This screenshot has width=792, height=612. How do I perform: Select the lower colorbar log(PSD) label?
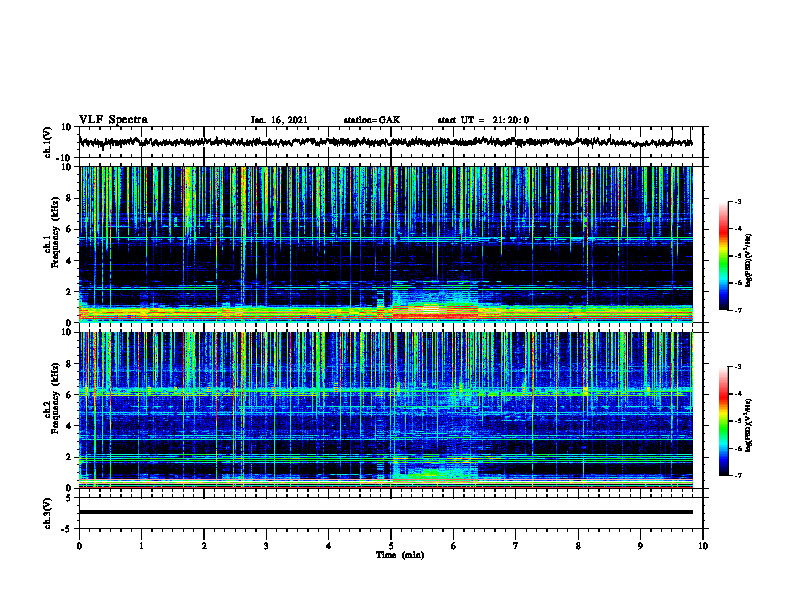point(749,425)
